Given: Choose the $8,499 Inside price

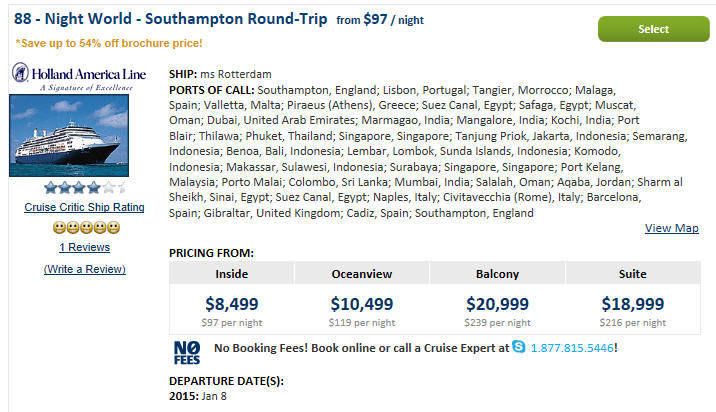Looking at the screenshot, I should (x=232, y=304).
